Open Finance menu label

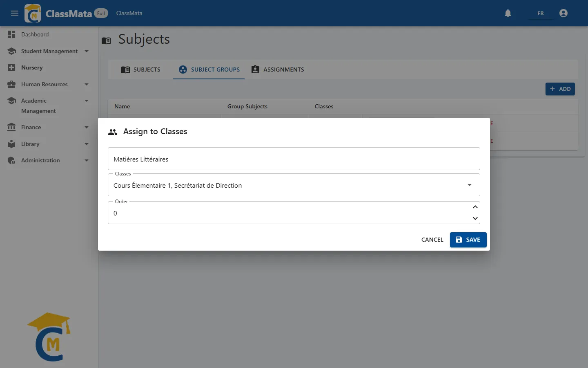pos(31,127)
